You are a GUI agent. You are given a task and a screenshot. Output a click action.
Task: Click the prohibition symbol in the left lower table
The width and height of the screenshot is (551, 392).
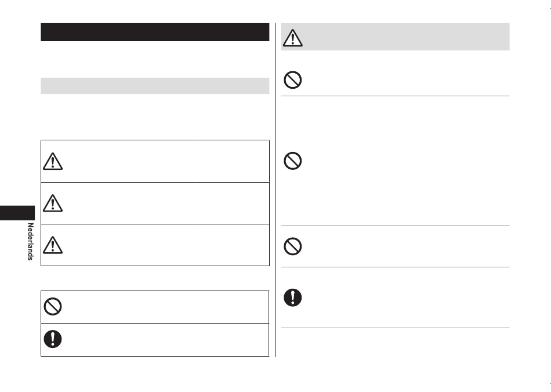point(53,306)
